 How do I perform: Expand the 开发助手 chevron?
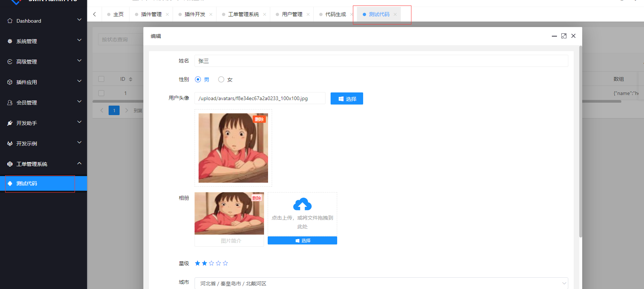click(79, 122)
